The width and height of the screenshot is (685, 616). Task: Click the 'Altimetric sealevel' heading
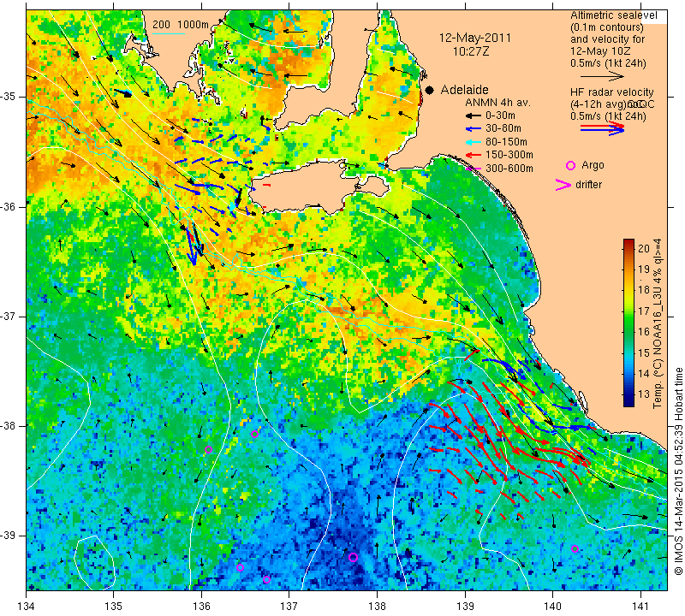[613, 15]
